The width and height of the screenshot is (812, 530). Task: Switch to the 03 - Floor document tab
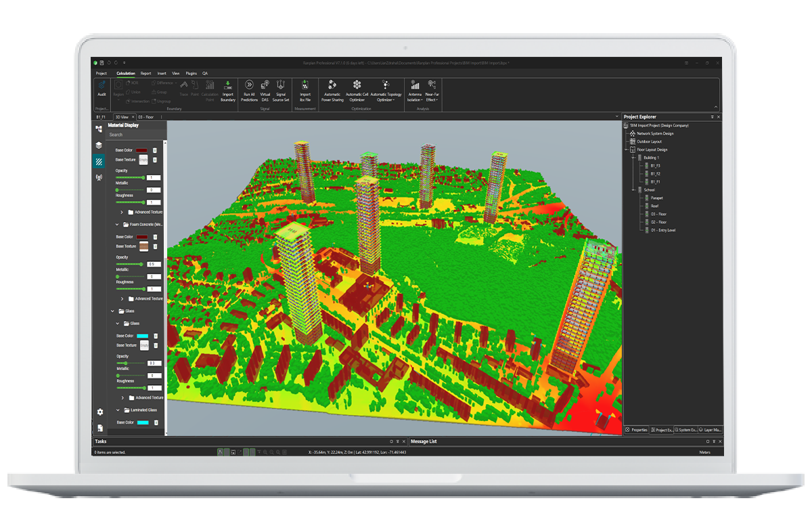(145, 117)
